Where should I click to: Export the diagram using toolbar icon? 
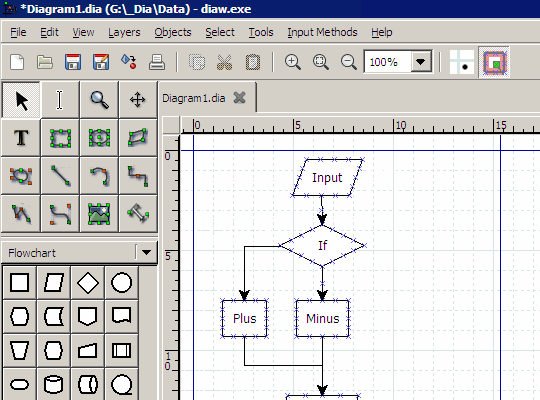[128, 62]
